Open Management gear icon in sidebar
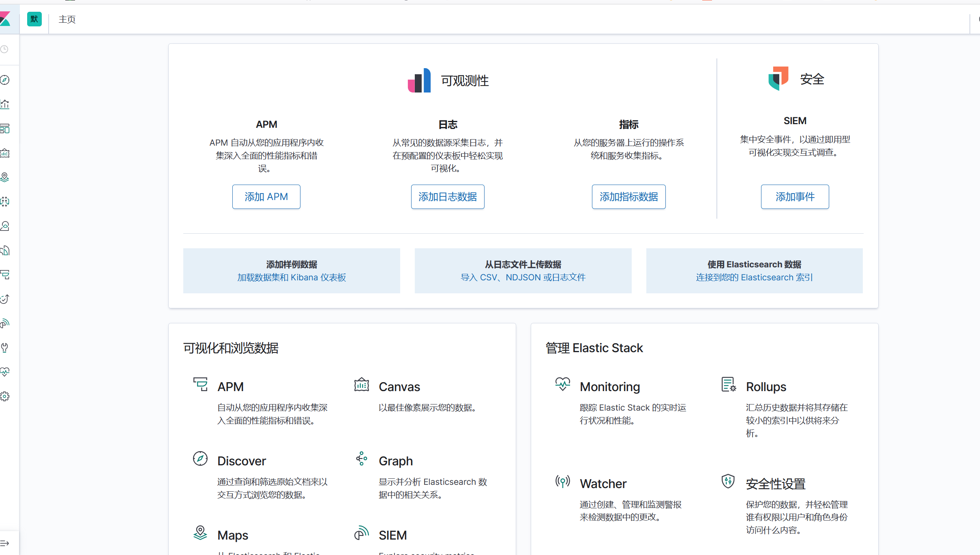Screen dimensions: 980x555 tap(5, 396)
